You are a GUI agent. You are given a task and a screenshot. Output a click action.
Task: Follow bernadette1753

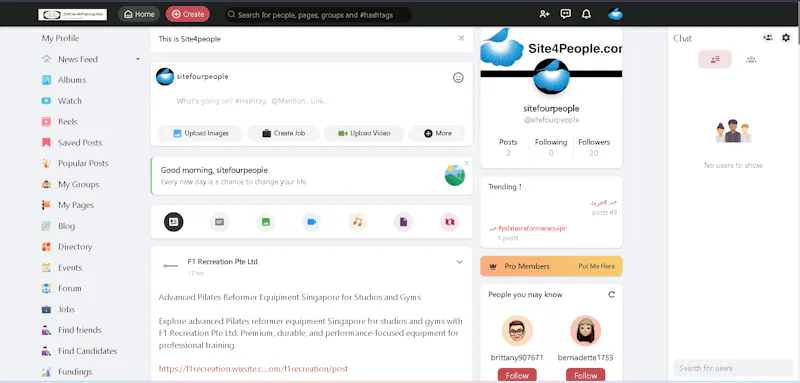point(585,375)
